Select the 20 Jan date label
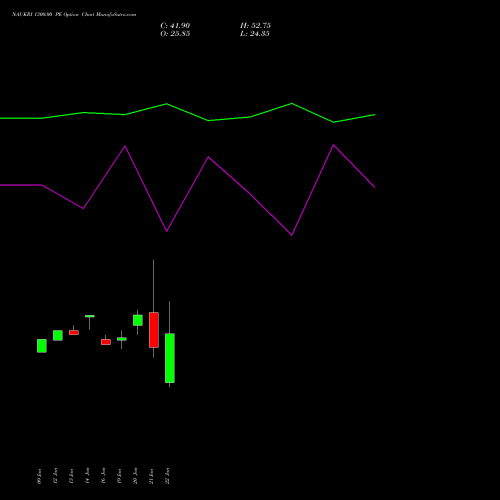This screenshot has height=500, width=500. (135, 476)
